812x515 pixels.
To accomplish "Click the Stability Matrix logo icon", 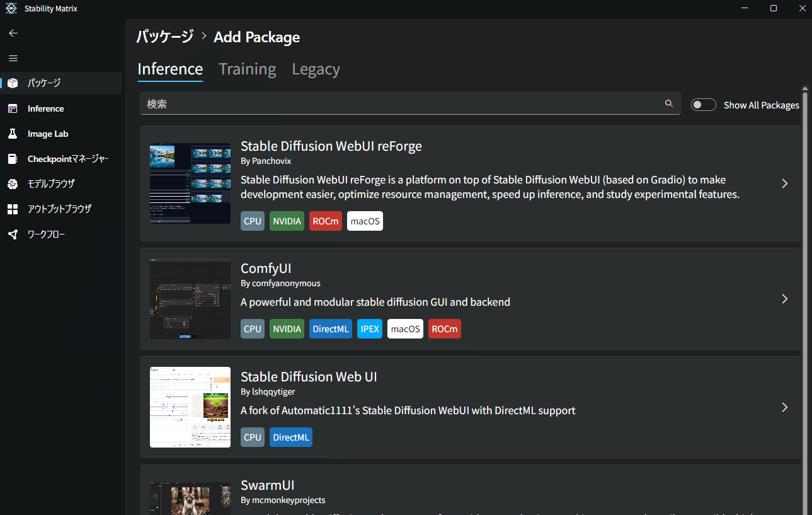I will (x=11, y=9).
